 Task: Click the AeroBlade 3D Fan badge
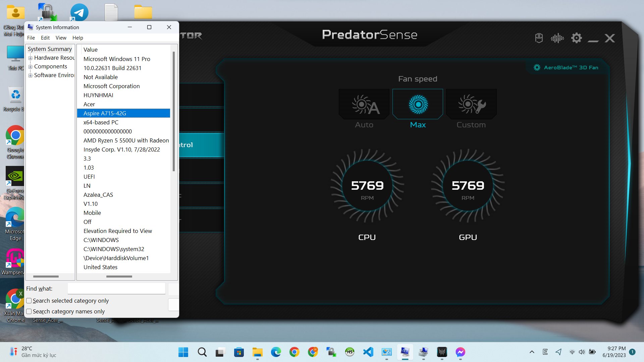point(566,67)
